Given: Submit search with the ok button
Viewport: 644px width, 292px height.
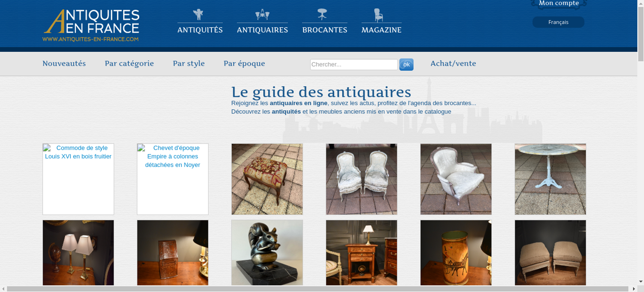Looking at the screenshot, I should click(406, 64).
